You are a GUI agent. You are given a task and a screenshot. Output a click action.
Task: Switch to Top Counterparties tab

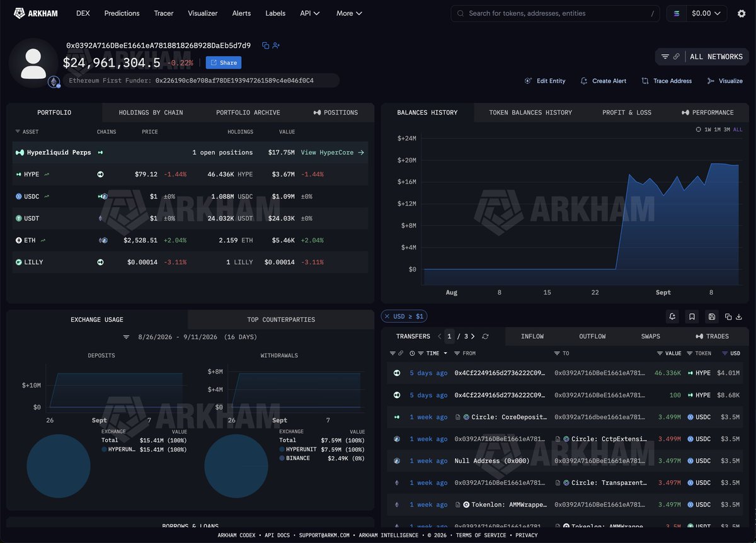pos(281,319)
